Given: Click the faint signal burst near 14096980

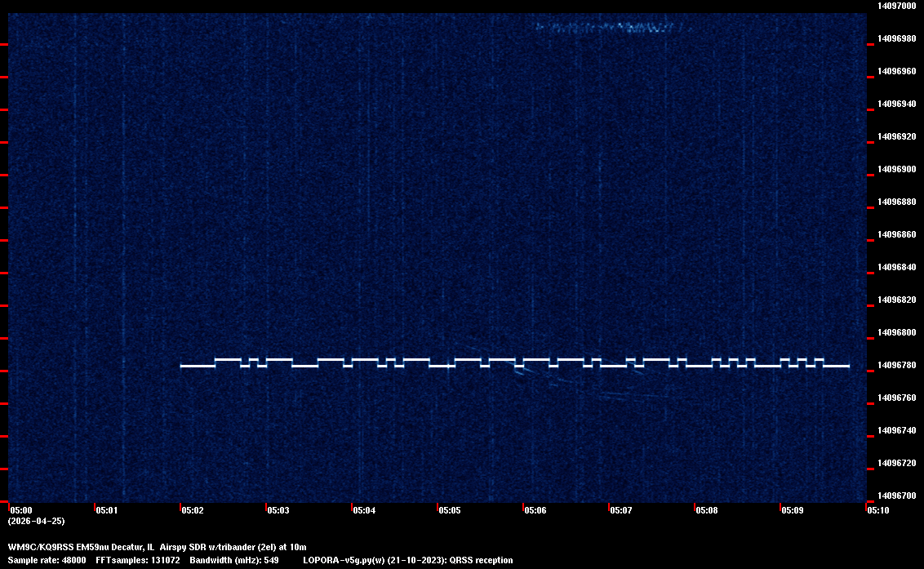Looking at the screenshot, I should coord(612,27).
